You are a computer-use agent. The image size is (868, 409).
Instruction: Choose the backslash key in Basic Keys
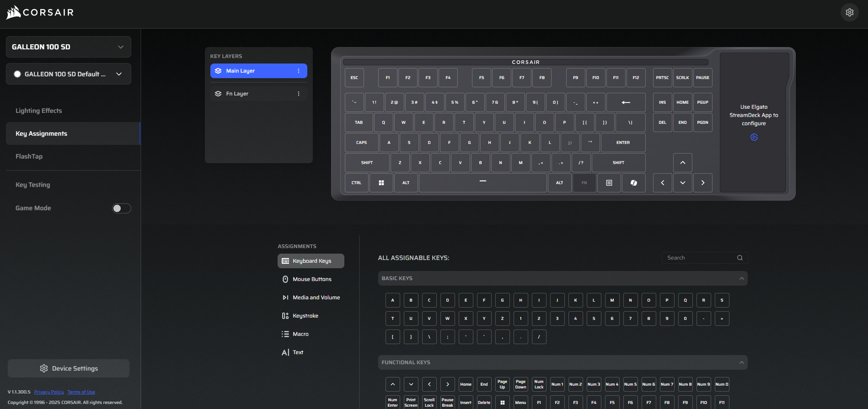pyautogui.click(x=429, y=337)
